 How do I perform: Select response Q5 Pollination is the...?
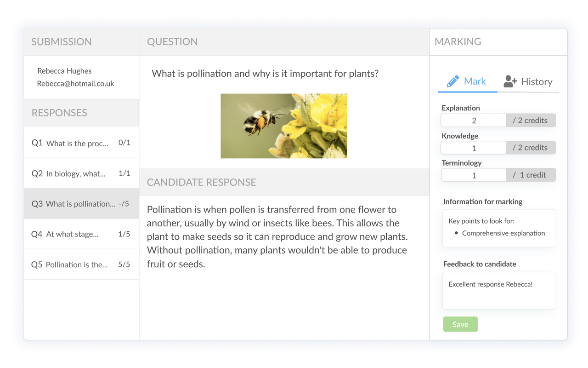[x=81, y=264]
